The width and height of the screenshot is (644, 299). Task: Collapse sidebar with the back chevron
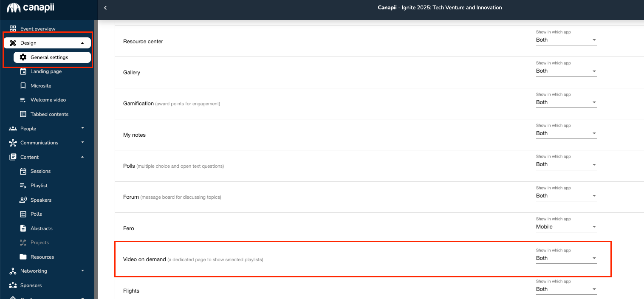coord(105,8)
